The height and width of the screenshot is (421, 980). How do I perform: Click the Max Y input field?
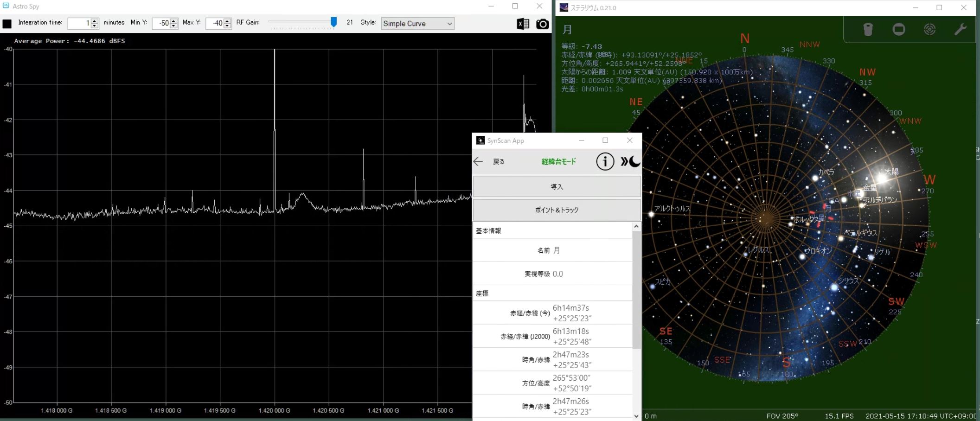(215, 23)
